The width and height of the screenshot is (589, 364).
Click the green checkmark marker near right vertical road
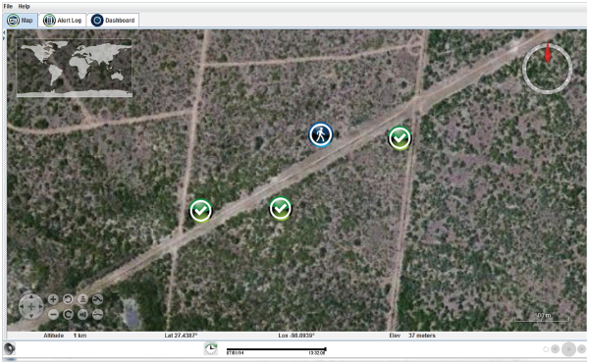click(x=400, y=138)
